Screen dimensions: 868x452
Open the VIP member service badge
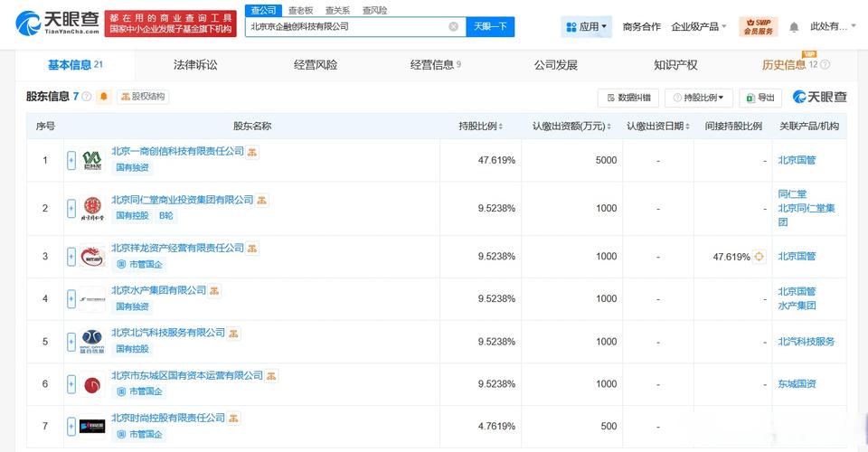(x=759, y=26)
